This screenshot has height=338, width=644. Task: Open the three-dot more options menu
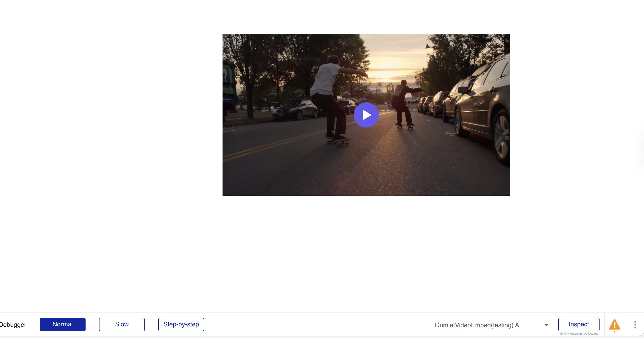635,325
